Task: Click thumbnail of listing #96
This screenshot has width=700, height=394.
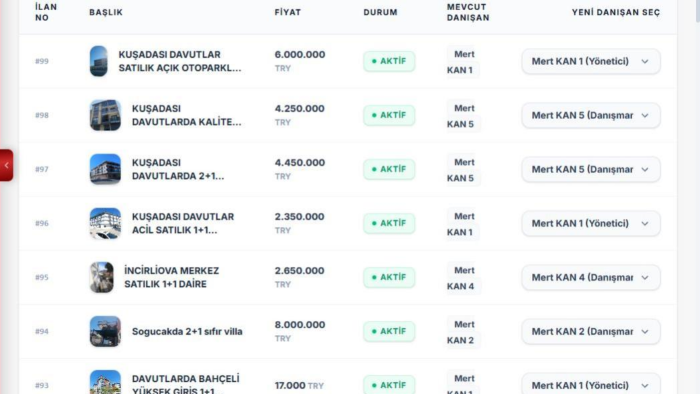Action: [105, 223]
